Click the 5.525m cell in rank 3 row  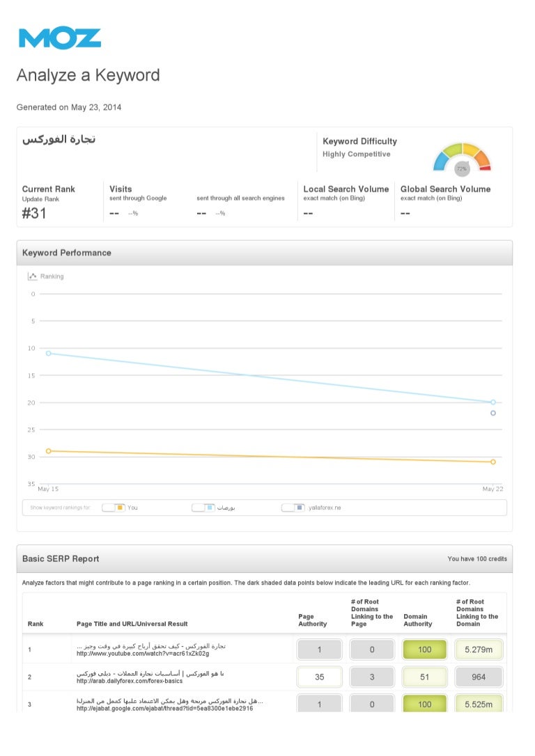[x=479, y=704]
